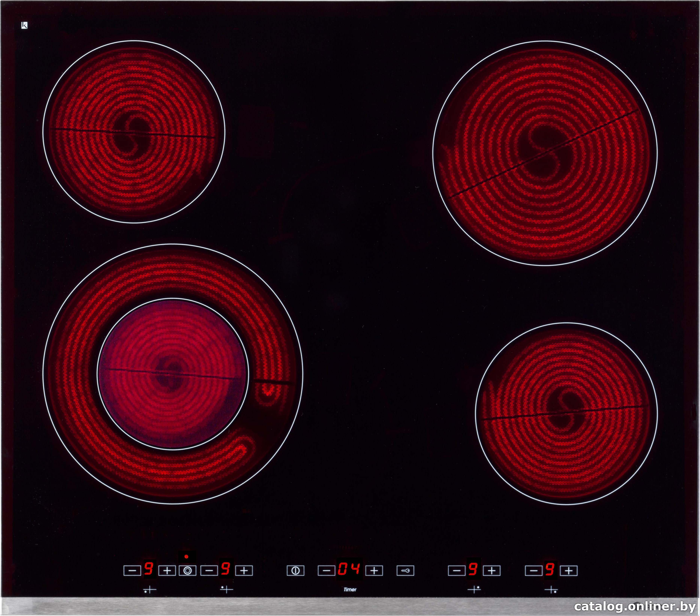
Task: Touch the large rear-right heating zone
Action: pyautogui.click(x=545, y=153)
